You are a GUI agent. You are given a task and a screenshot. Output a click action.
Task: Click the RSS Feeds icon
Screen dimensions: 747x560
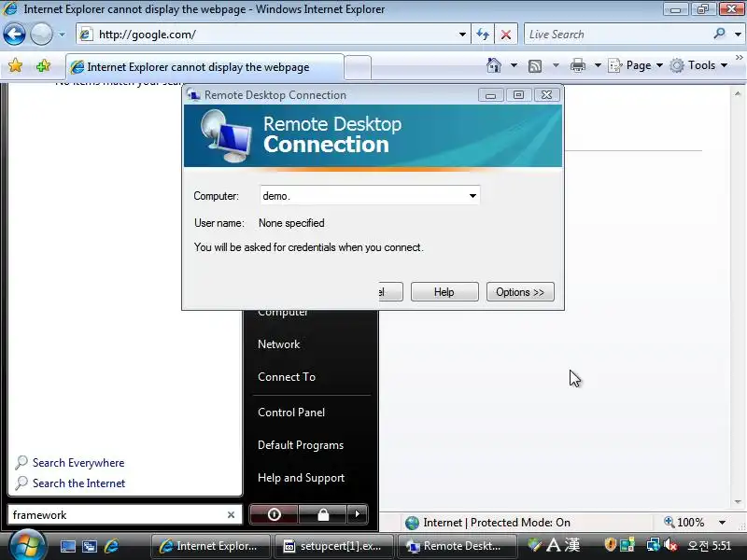click(x=535, y=65)
